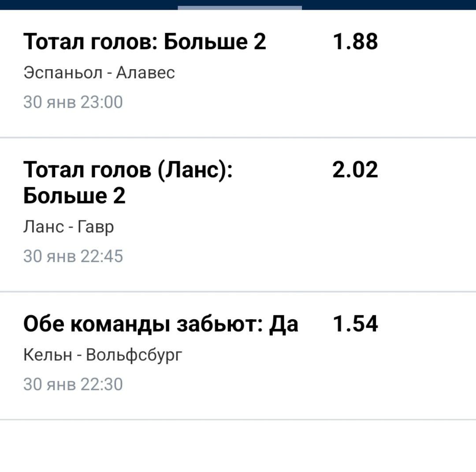Tap the 1.54 odds value
The image size is (476, 472).
(355, 324)
